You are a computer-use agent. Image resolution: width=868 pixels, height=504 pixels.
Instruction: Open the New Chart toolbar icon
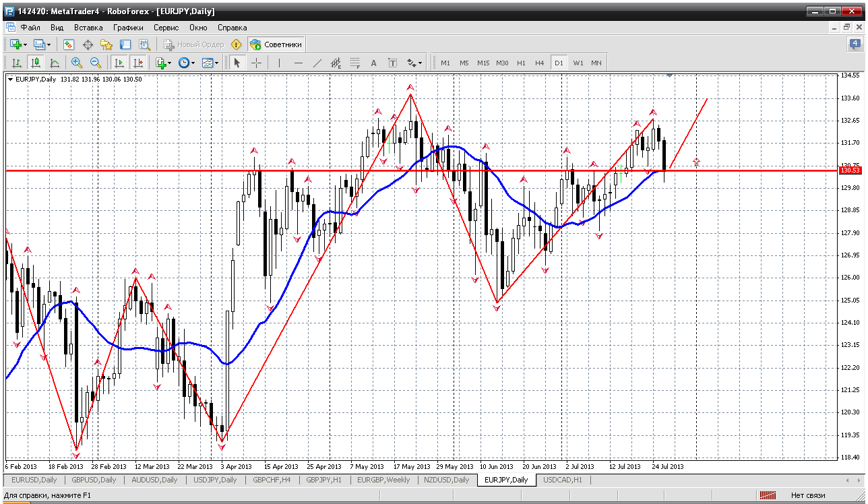15,44
